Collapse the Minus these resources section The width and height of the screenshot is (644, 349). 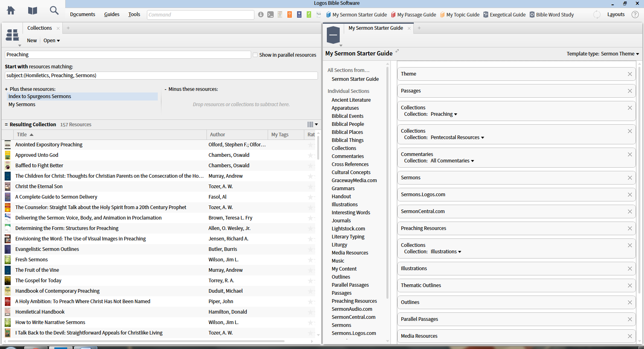coord(165,89)
